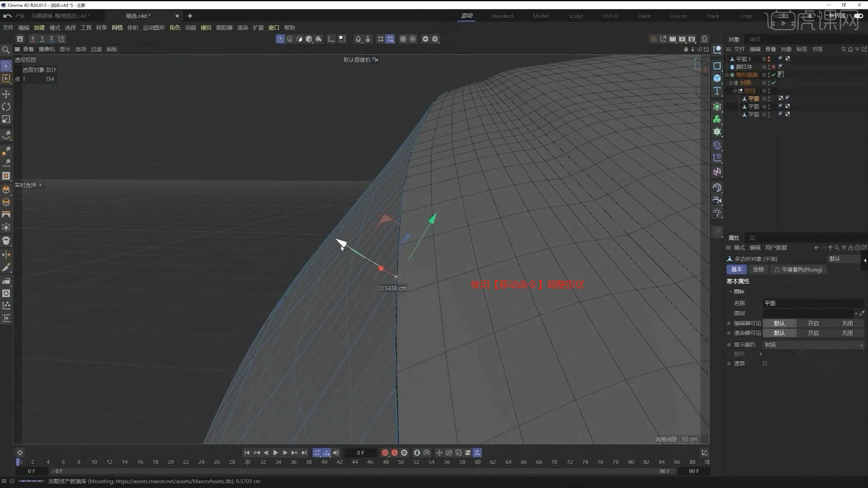Switch to the Sculpt layout tab
This screenshot has height=488, width=868.
click(575, 16)
